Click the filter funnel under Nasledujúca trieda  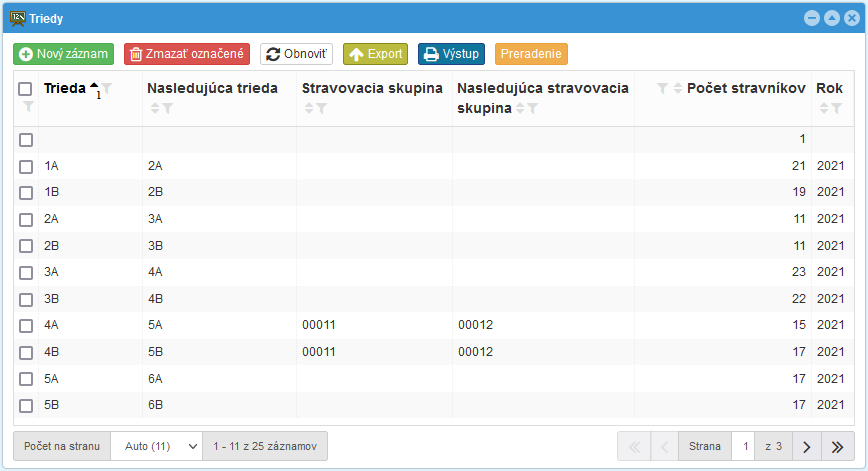(x=168, y=108)
